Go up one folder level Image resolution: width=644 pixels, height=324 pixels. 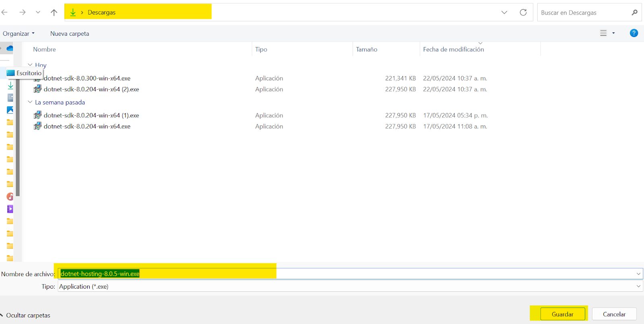(54, 12)
